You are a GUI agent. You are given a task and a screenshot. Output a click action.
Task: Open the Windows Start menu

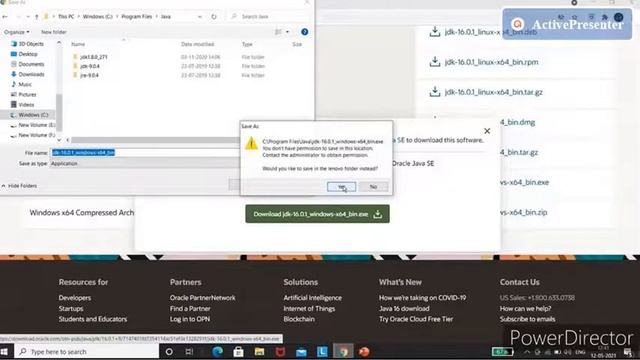tap(5, 352)
